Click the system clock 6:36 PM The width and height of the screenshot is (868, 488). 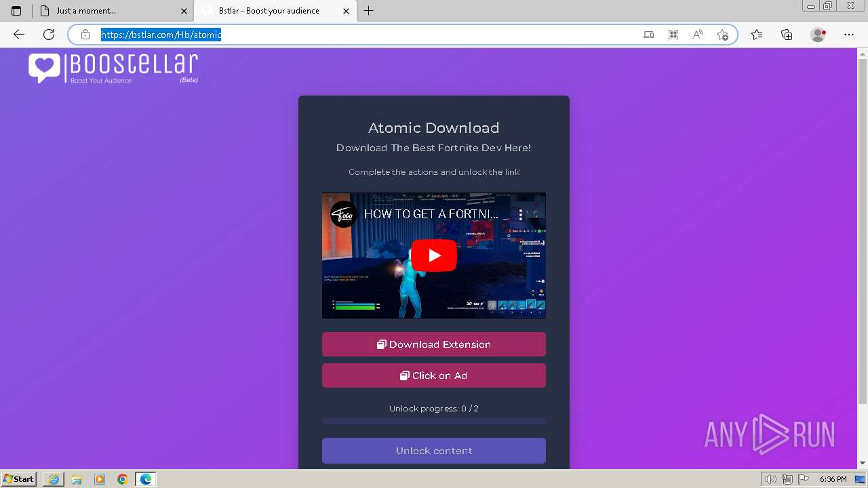pos(833,479)
